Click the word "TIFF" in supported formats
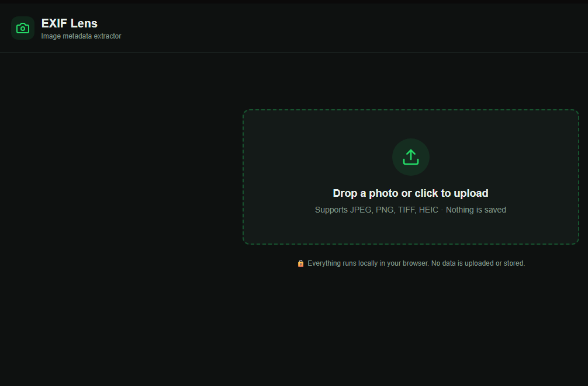This screenshot has width=588, height=386. [407, 210]
